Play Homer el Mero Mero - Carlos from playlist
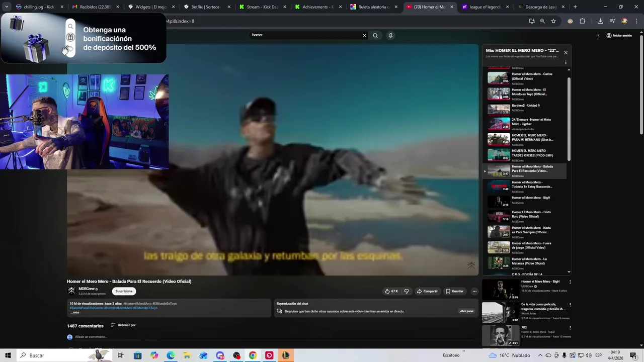The image size is (644, 362). 525,78
